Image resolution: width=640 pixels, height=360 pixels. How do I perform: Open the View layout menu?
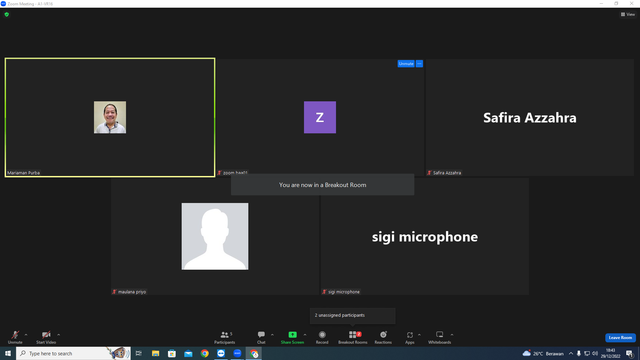(x=628, y=14)
